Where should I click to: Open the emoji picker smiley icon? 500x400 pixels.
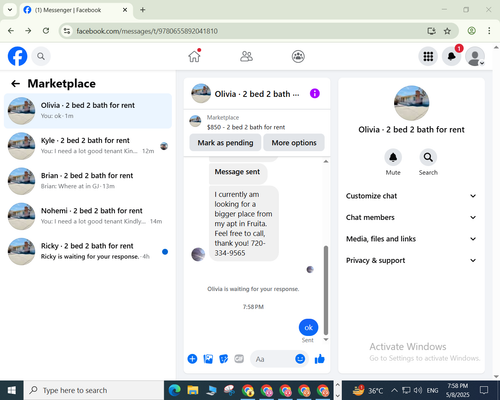point(300,359)
